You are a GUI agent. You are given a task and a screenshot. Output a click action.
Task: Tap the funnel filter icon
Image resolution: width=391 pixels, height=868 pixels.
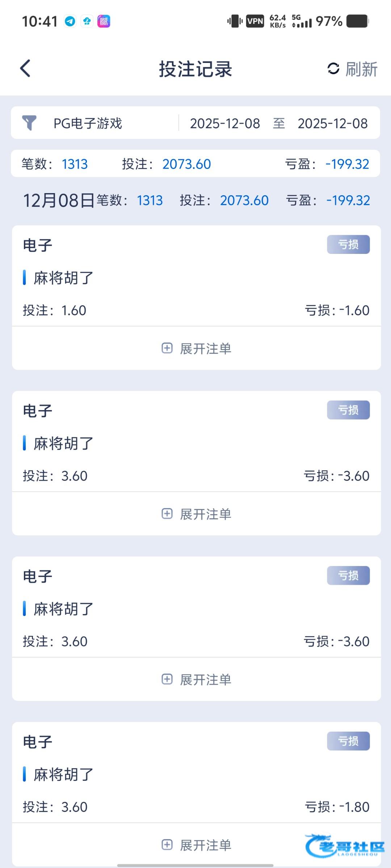(x=29, y=123)
